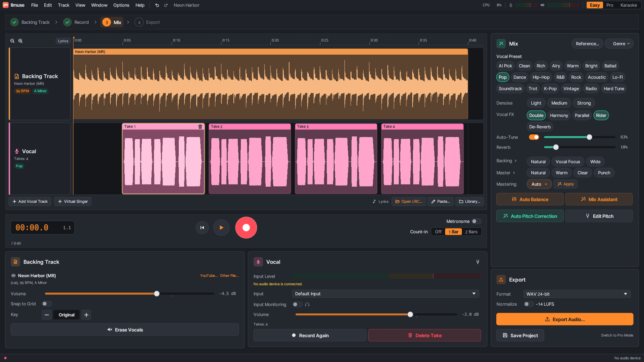Open the WAV 24-bit format dropdown
The image size is (644, 362).
577,294
